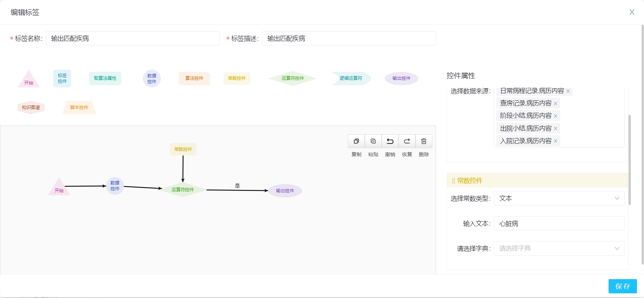644x298 pixels.
Task: Select the 常数控件 node on the canvas
Action: click(x=183, y=150)
